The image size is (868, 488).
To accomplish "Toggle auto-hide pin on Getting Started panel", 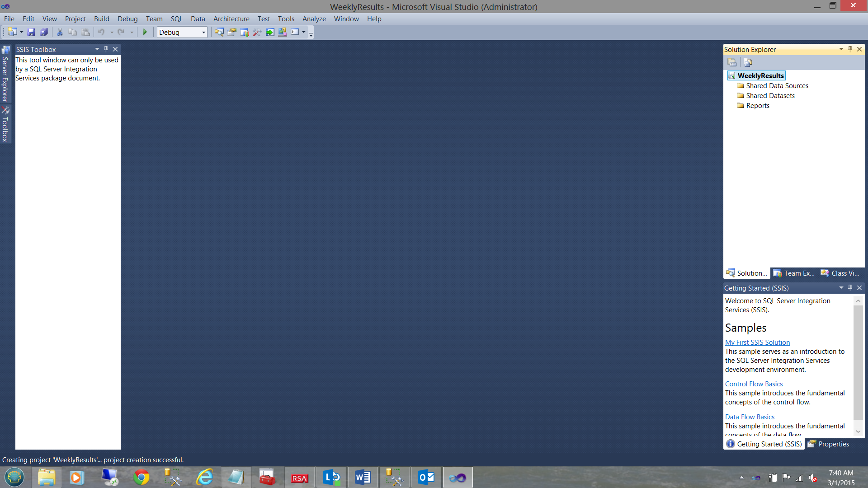I will pos(850,287).
